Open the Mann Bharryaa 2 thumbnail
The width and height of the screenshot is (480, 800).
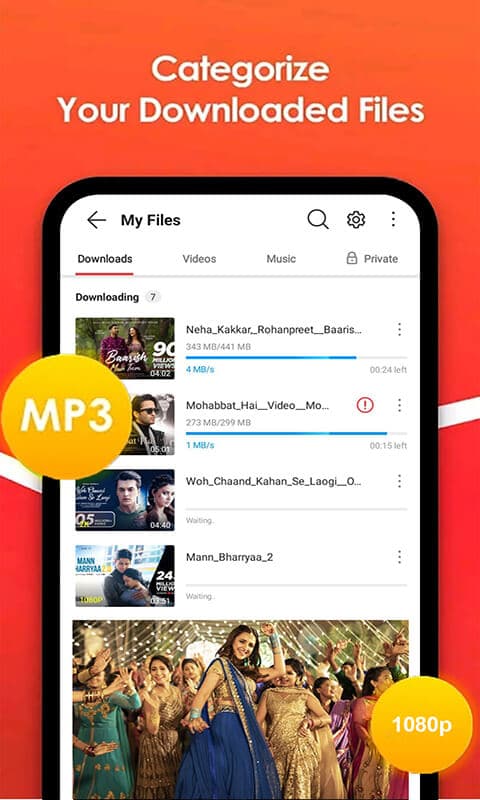(125, 576)
